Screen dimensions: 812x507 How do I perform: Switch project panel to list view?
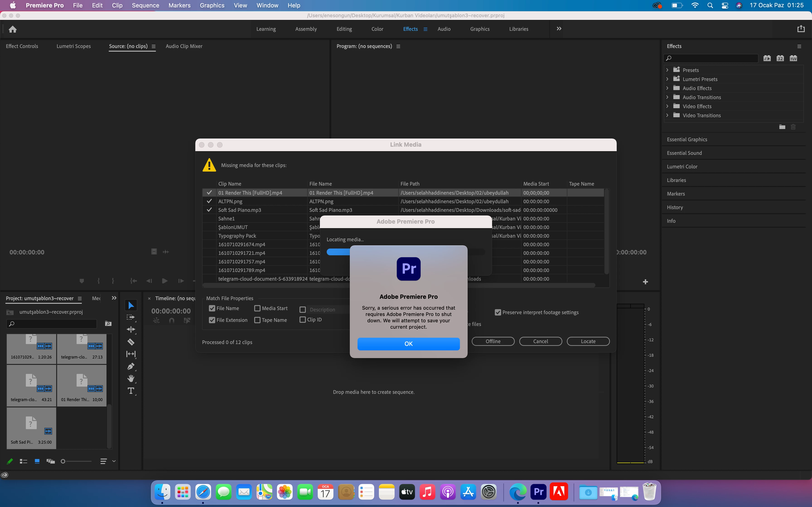point(24,462)
